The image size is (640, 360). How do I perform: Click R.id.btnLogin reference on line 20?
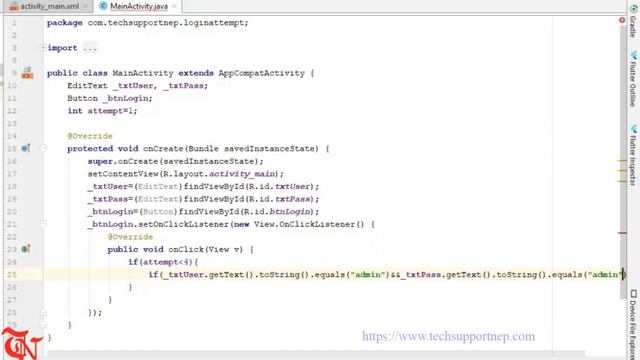pyautogui.click(x=276, y=212)
